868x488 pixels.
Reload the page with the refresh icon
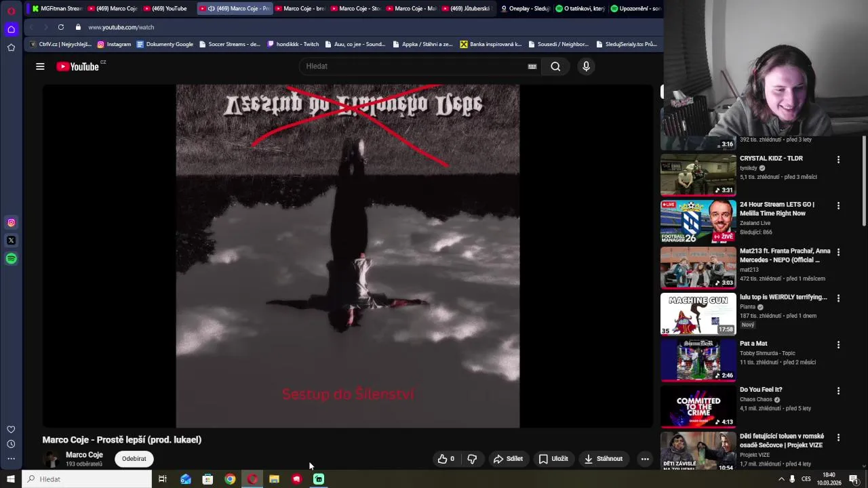[x=61, y=27]
